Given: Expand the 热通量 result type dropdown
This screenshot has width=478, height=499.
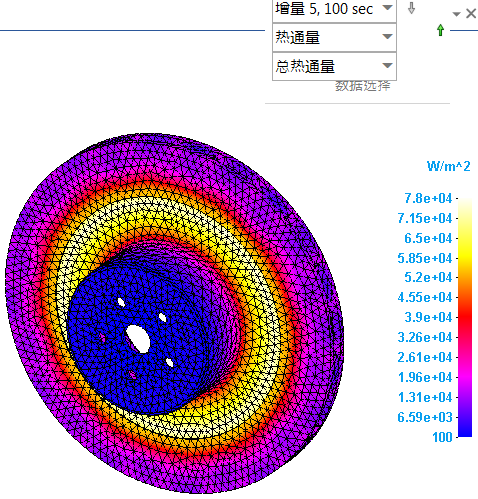Looking at the screenshot, I should pyautogui.click(x=334, y=37).
